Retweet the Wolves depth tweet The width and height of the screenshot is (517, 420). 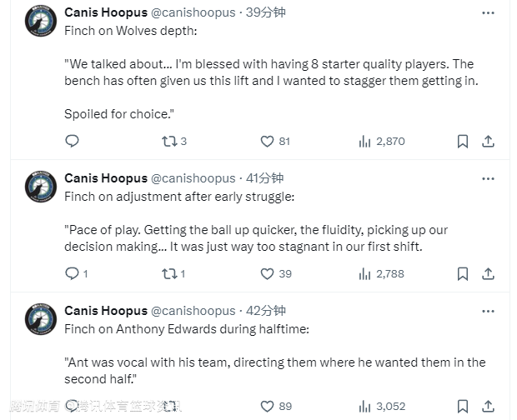click(x=169, y=142)
